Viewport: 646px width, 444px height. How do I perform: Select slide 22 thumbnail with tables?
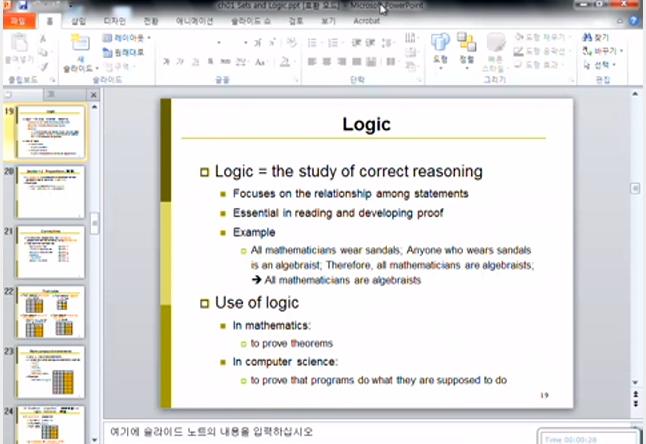click(x=50, y=312)
